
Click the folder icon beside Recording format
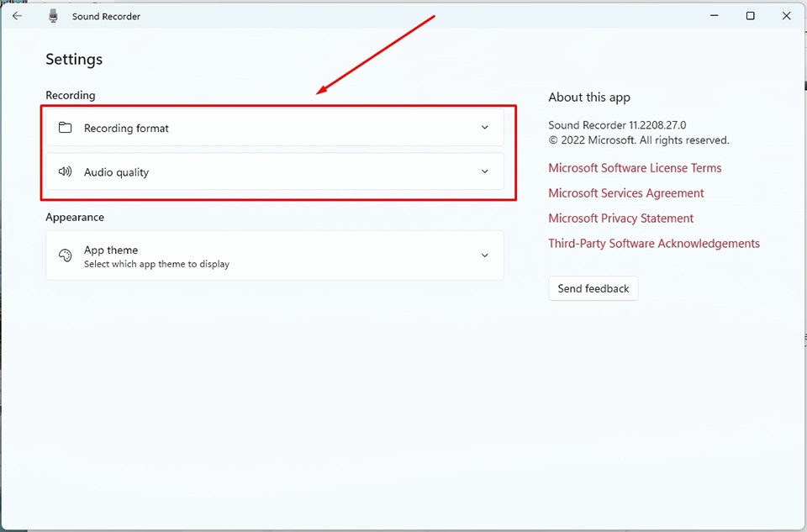click(x=66, y=128)
